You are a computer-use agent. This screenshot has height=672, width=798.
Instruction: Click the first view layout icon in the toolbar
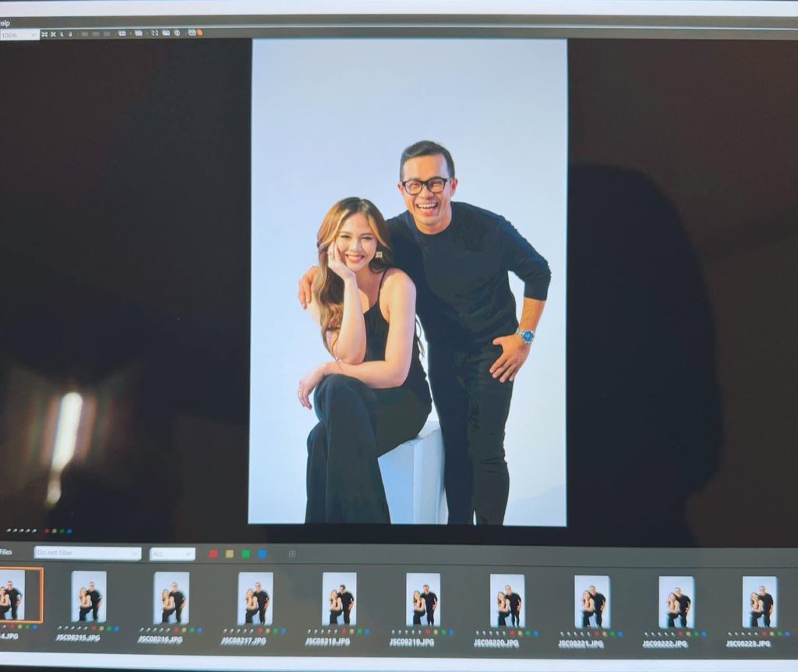point(84,34)
